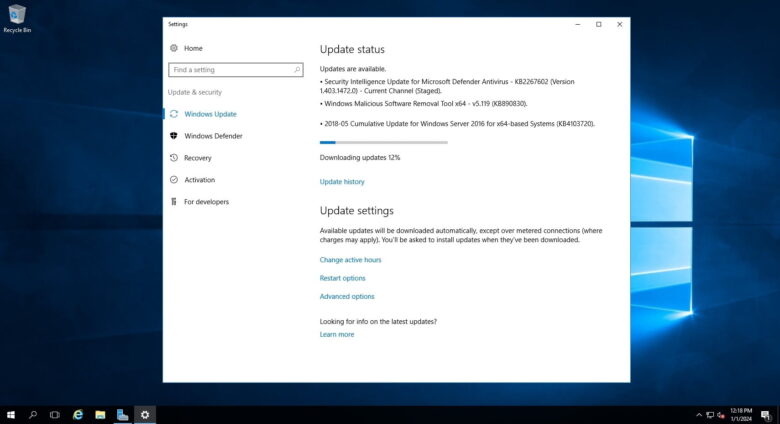Launch Internet Explorer from the taskbar
This screenshot has width=780, height=424.
78,415
